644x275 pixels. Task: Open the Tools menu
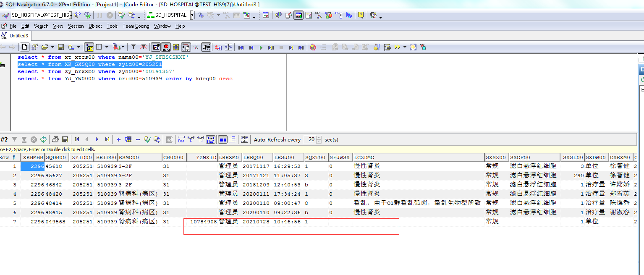(112, 26)
